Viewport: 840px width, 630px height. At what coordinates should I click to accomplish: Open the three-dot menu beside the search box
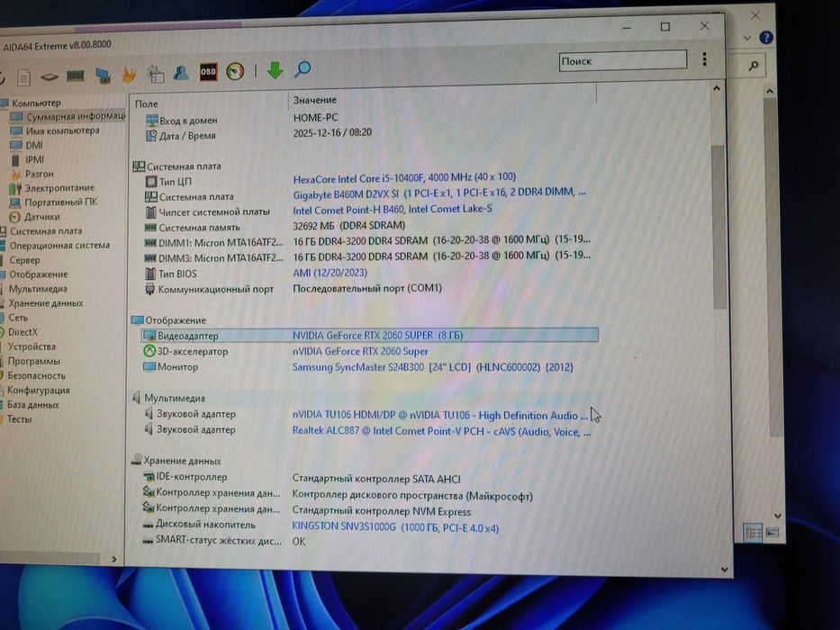point(704,58)
